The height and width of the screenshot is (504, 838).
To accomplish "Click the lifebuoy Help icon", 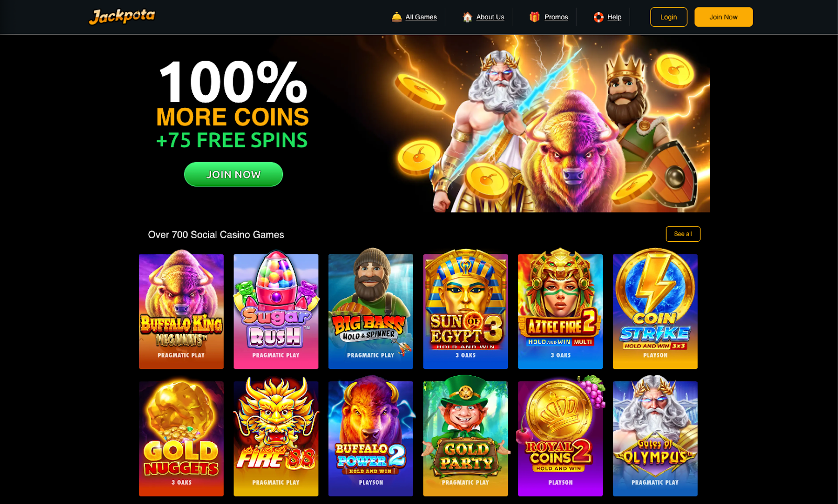I will [x=599, y=17].
